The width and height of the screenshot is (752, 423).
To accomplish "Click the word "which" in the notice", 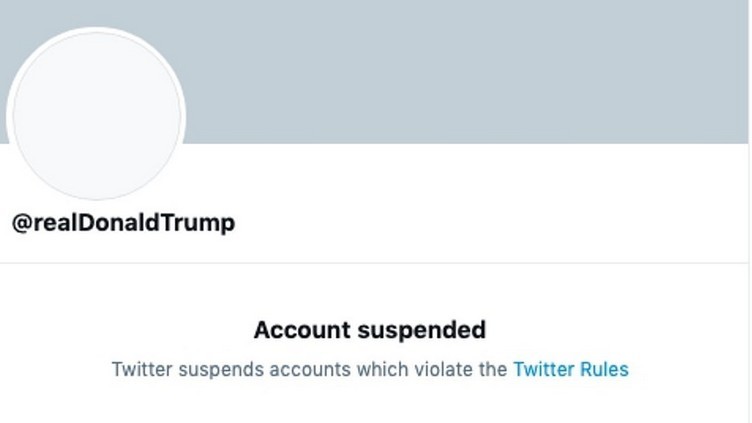I will [366, 369].
